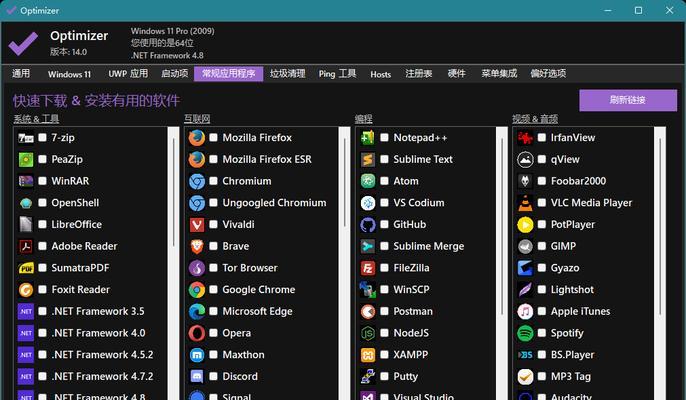
Task: Check the qView checkbox
Action: (542, 159)
